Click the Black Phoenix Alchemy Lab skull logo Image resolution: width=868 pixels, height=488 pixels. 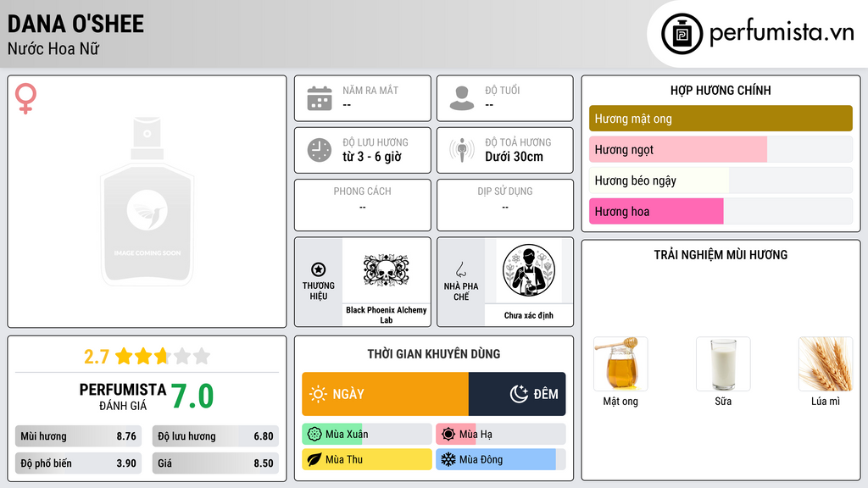pos(387,270)
